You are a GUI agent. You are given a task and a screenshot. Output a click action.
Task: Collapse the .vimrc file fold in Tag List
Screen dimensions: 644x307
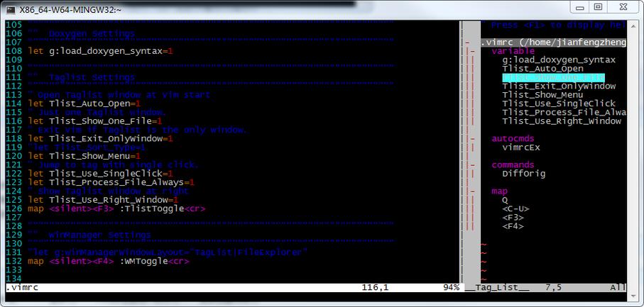(467, 43)
